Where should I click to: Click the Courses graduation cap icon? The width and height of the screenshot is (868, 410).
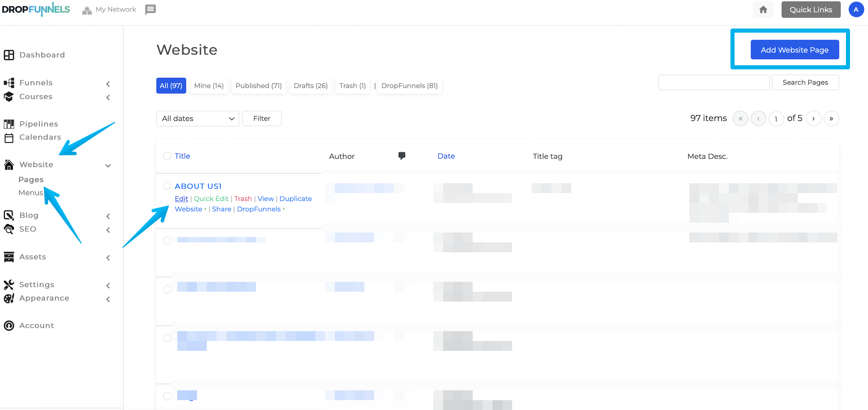click(x=9, y=97)
